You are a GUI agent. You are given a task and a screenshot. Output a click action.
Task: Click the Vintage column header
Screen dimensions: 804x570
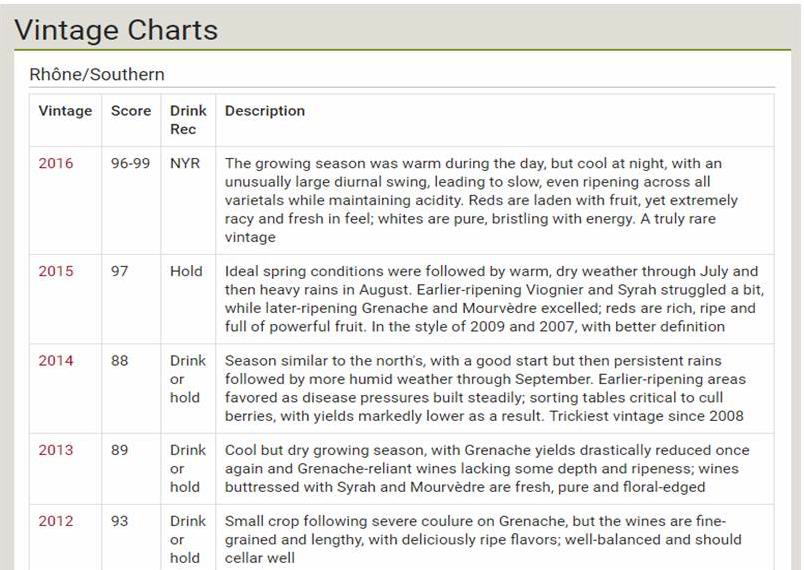coord(65,111)
